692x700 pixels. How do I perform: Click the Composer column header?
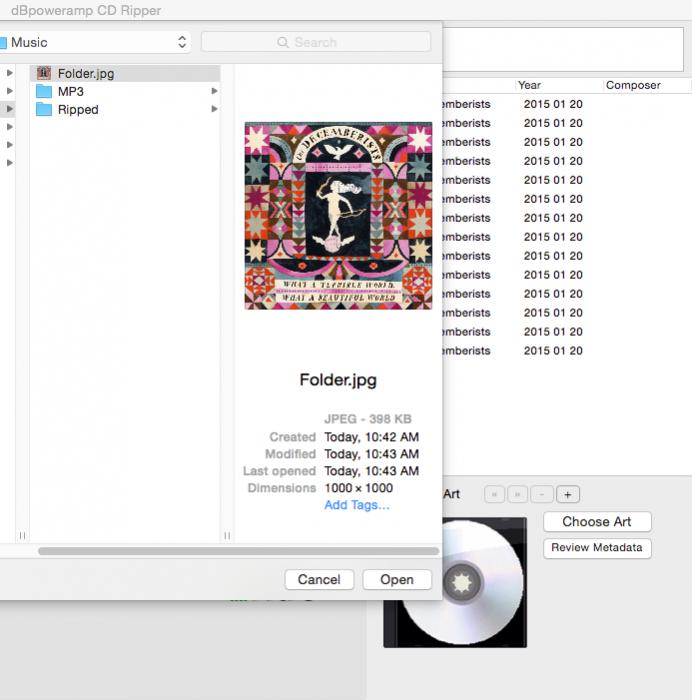click(x=633, y=85)
